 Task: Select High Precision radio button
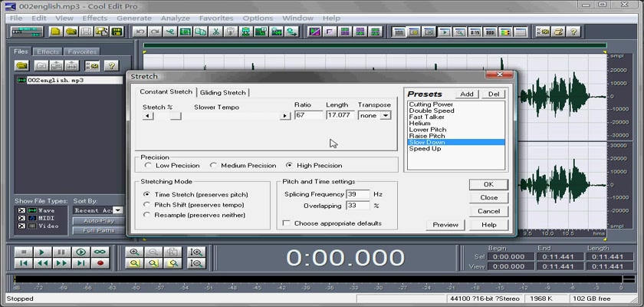pyautogui.click(x=289, y=165)
